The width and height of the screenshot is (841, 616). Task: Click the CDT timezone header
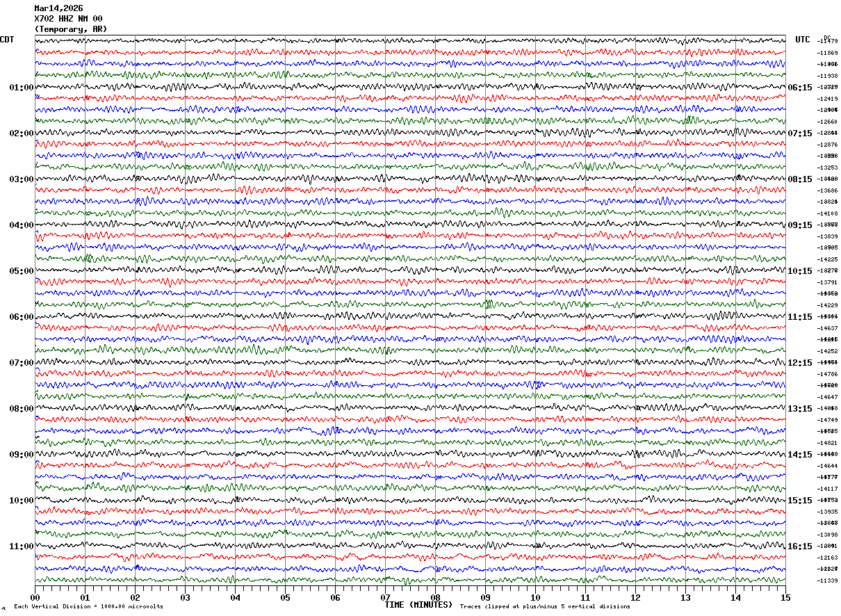[x=7, y=40]
